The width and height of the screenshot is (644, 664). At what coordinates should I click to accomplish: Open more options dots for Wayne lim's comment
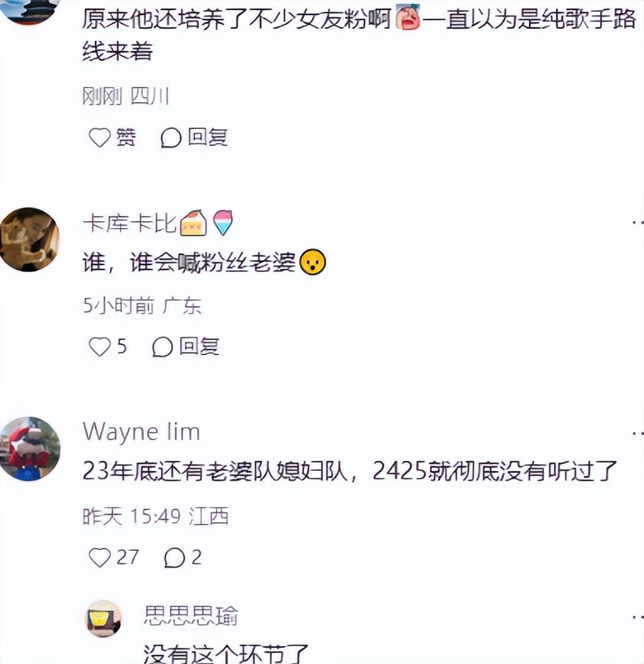click(638, 433)
